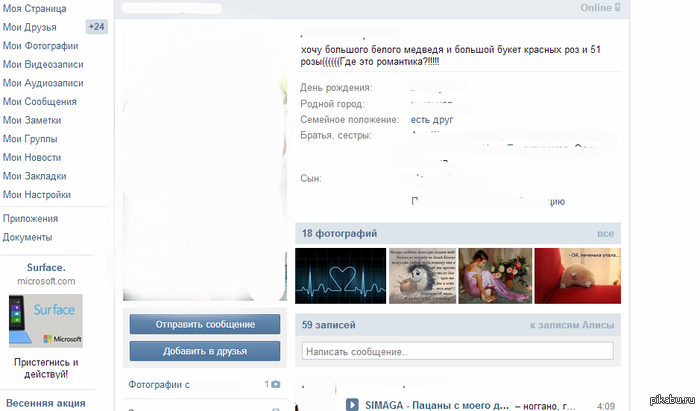This screenshot has width=700, height=411.
Task: Click mobile phone icon beside Online
Action: click(618, 7)
